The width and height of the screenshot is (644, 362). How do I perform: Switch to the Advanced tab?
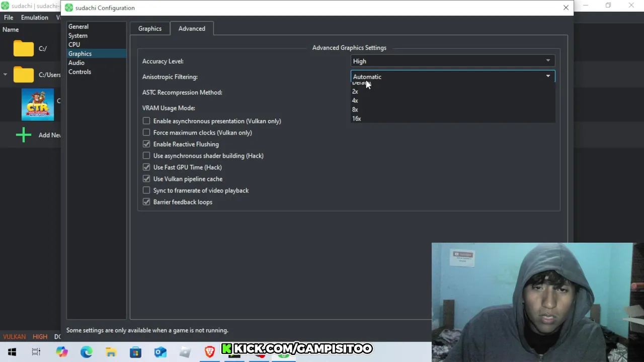click(192, 29)
